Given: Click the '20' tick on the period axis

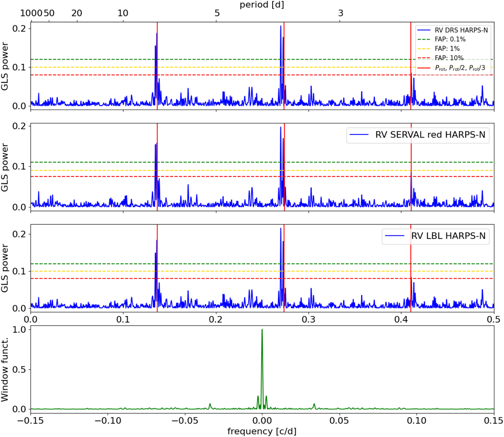Looking at the screenshot, I should [x=76, y=13].
